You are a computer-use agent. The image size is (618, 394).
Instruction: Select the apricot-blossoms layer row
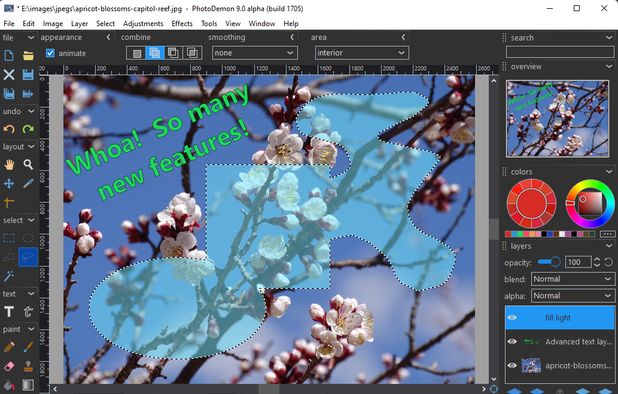tap(560, 366)
